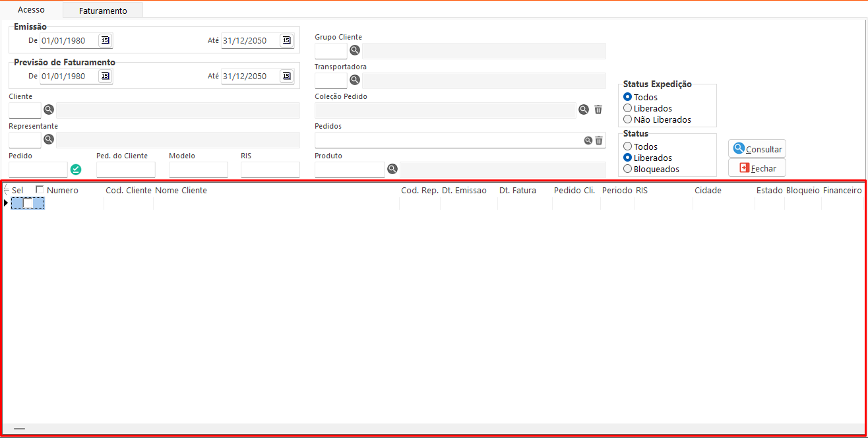This screenshot has height=438, width=868.
Task: Open calendar for Previsão de Faturamento De
Action: tap(105, 76)
